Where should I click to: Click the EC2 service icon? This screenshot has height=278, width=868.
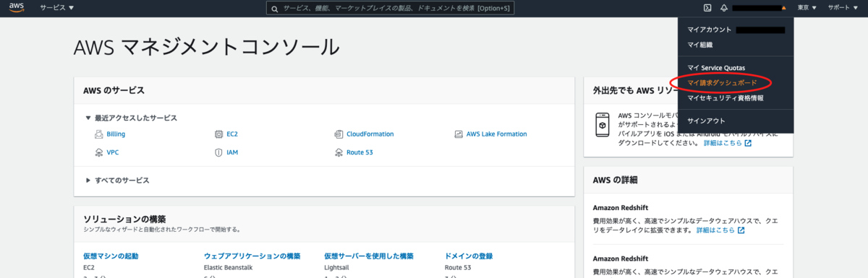pyautogui.click(x=219, y=134)
